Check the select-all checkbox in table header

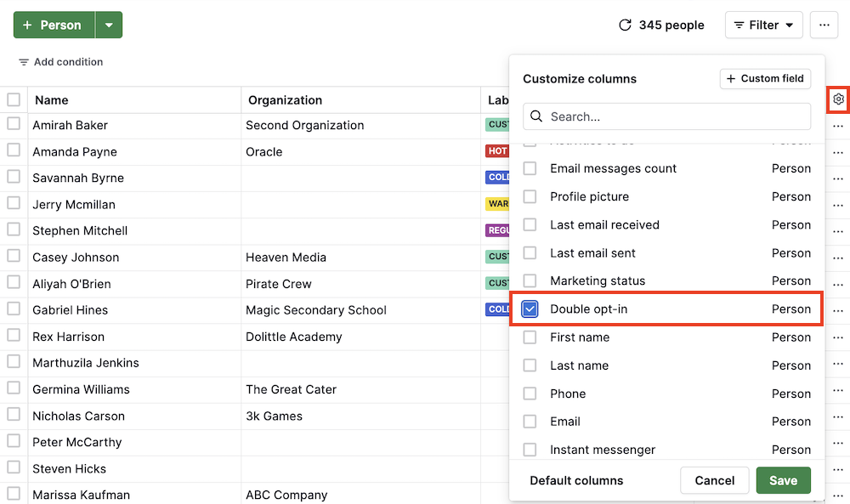(x=14, y=99)
